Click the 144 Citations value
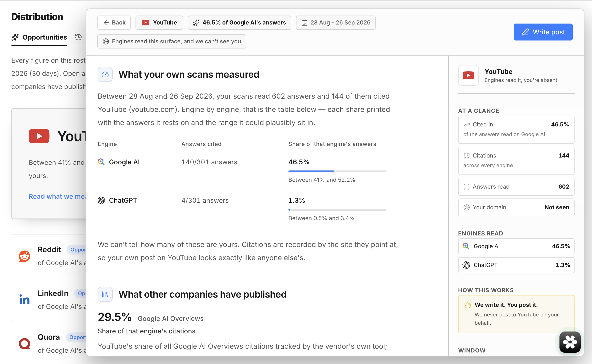 tap(563, 156)
